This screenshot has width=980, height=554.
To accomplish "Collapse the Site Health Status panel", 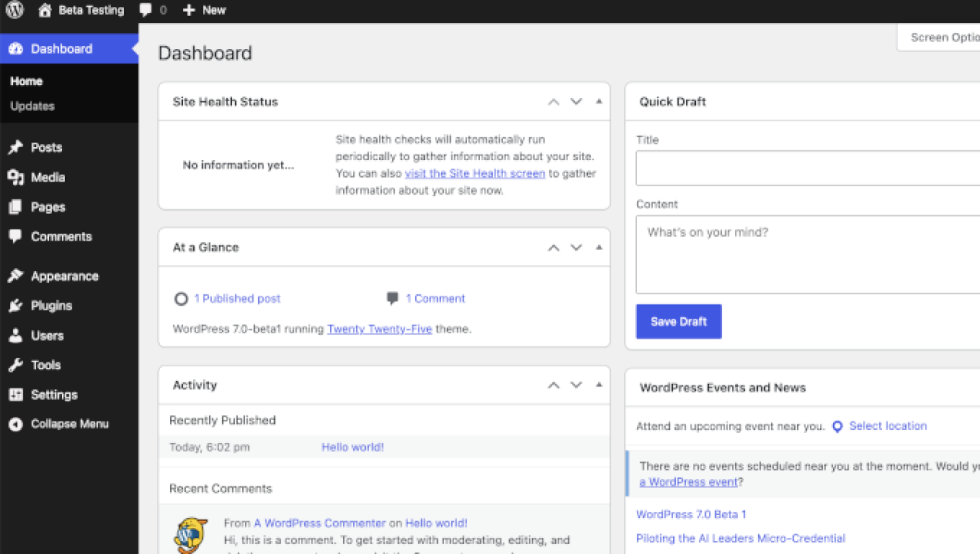I will tap(599, 101).
